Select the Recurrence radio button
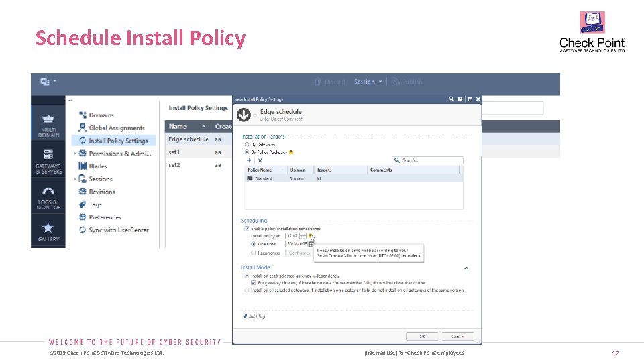This screenshot has height=362, width=644. click(254, 253)
